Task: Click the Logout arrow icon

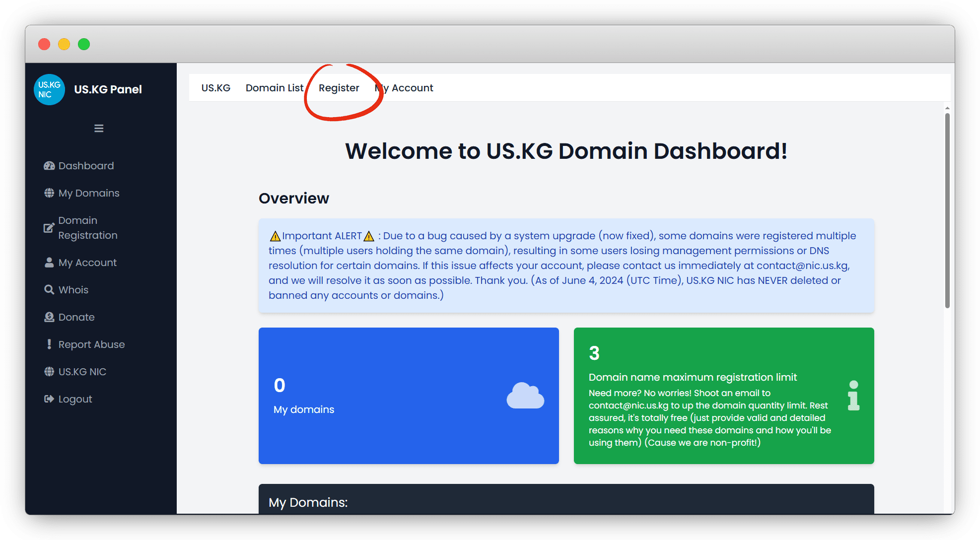Action: 49,399
